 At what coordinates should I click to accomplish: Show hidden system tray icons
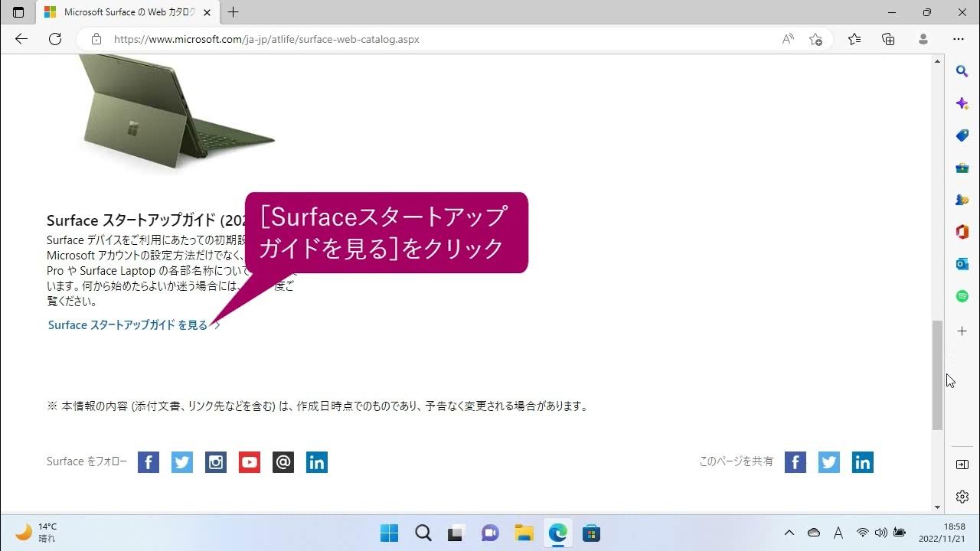pyautogui.click(x=789, y=533)
